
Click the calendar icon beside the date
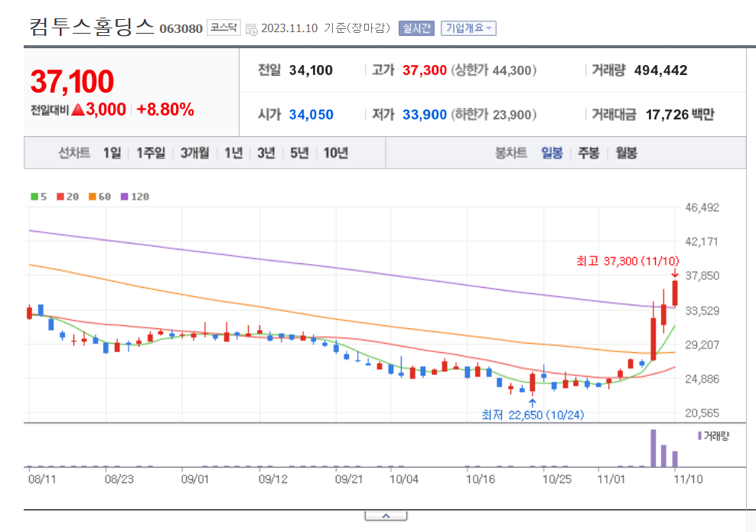click(251, 29)
